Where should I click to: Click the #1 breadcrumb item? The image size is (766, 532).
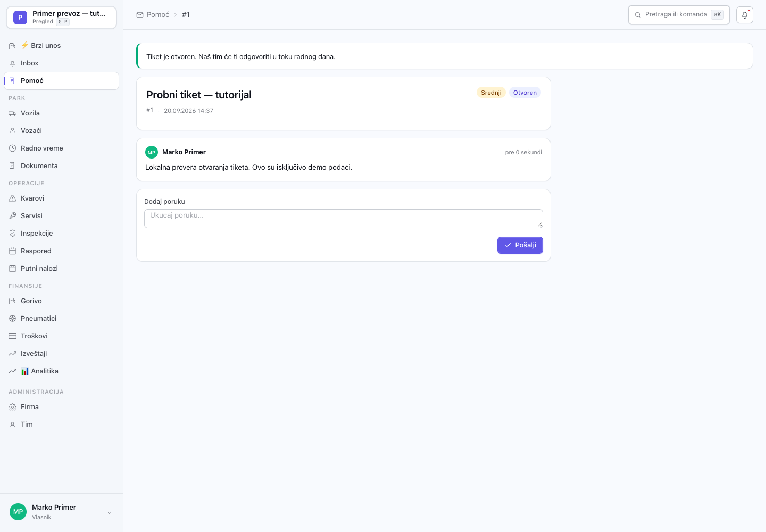[x=186, y=15]
